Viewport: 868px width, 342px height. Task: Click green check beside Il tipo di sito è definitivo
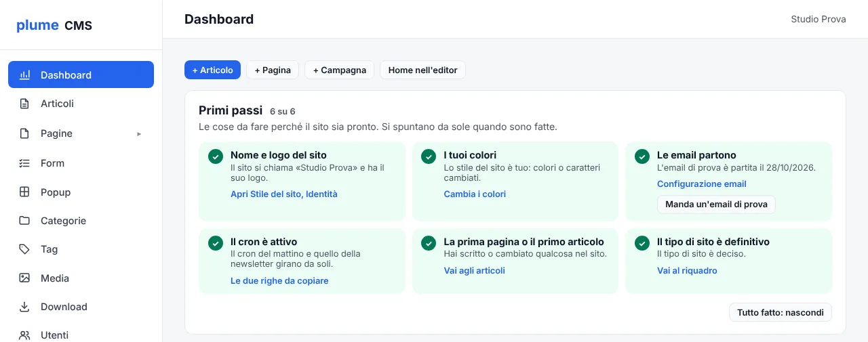coord(642,243)
